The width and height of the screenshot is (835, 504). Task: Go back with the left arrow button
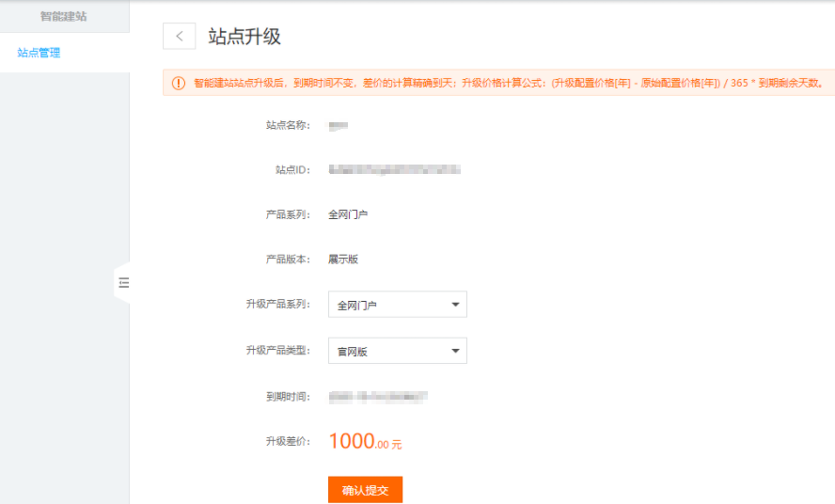[179, 37]
